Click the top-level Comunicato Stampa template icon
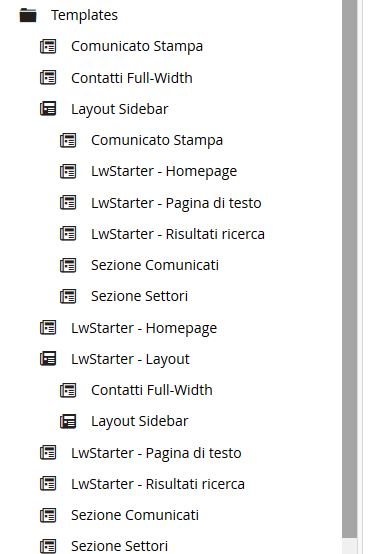Viewport: 378px width, 554px height. click(x=48, y=46)
